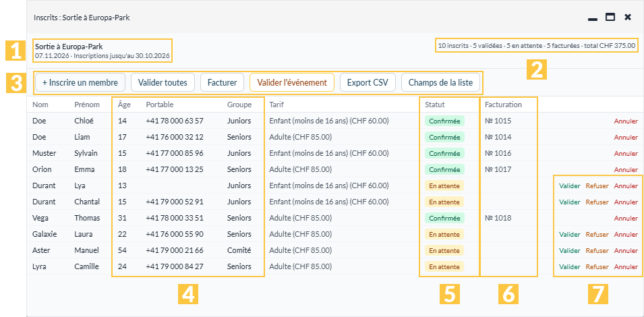Validate Lya Durant's registration
Image resolution: width=644 pixels, height=317 pixels.
569,186
